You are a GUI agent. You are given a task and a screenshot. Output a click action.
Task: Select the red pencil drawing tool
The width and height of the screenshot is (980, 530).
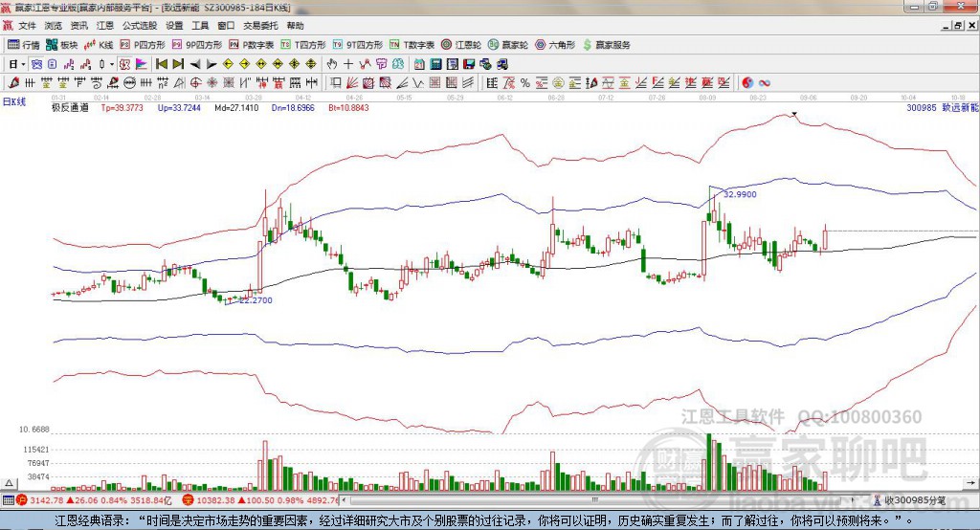point(13,83)
